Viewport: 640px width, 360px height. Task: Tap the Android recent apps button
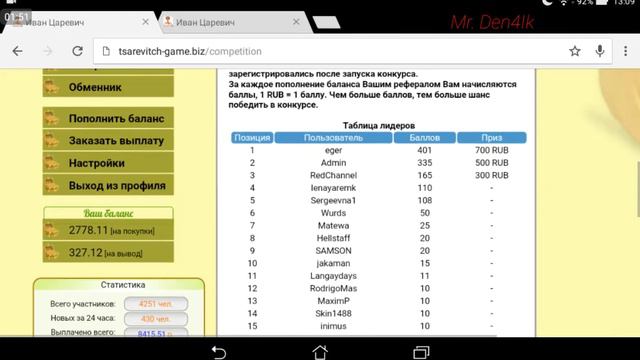pyautogui.click(x=421, y=352)
